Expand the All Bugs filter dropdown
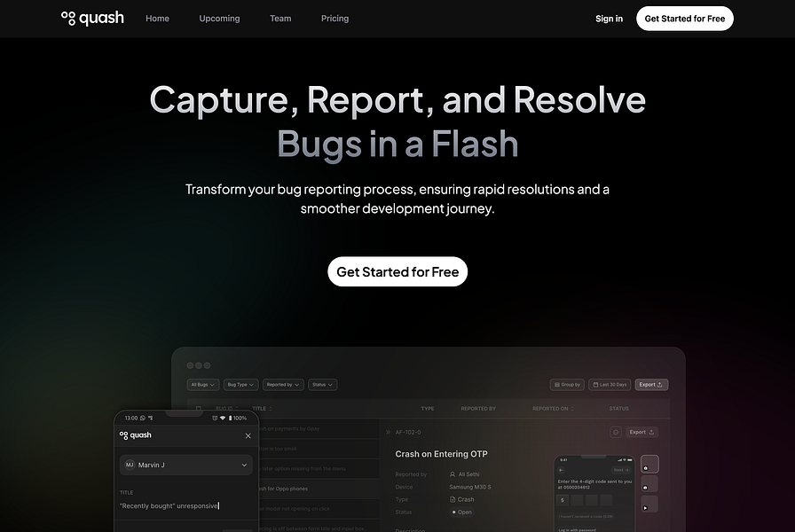The image size is (795, 532). pyautogui.click(x=203, y=385)
